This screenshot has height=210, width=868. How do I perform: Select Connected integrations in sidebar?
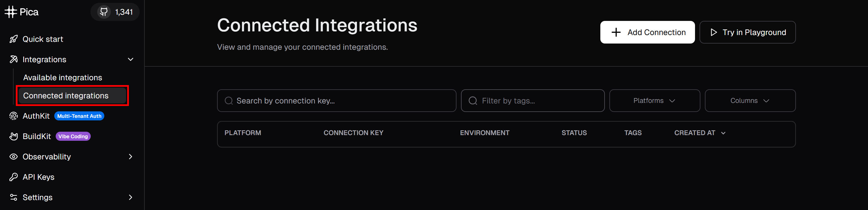[x=66, y=96]
